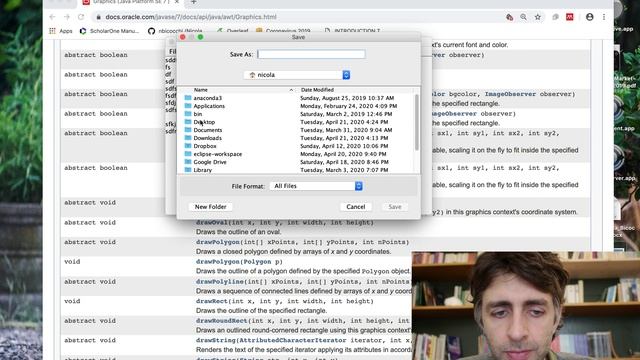Open the Apps bookmarks shortcut
The height and width of the screenshot is (360, 640).
coord(61,31)
